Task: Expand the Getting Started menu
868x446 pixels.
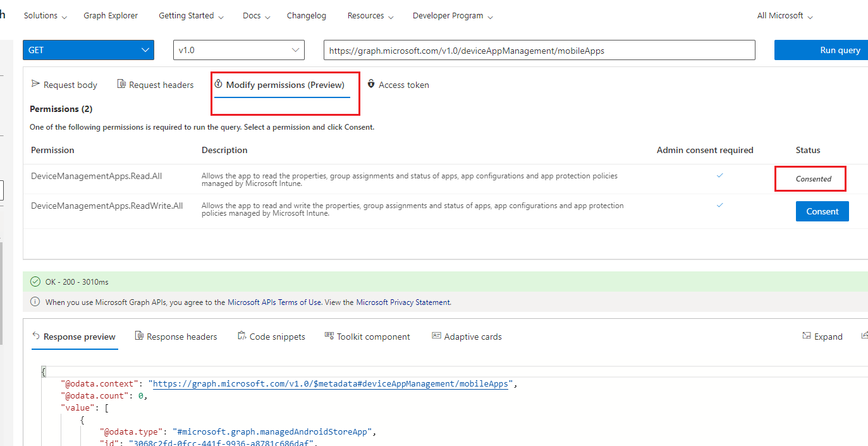Action: pyautogui.click(x=192, y=16)
